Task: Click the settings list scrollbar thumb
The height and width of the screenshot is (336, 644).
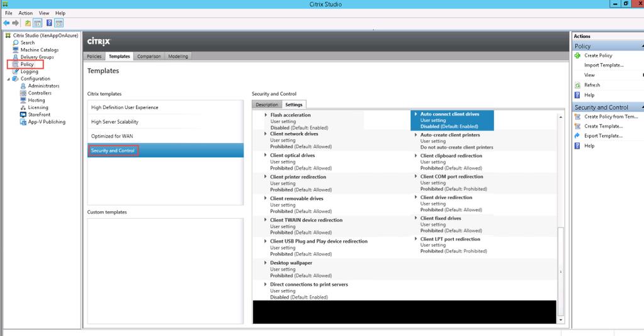Action: click(561, 272)
